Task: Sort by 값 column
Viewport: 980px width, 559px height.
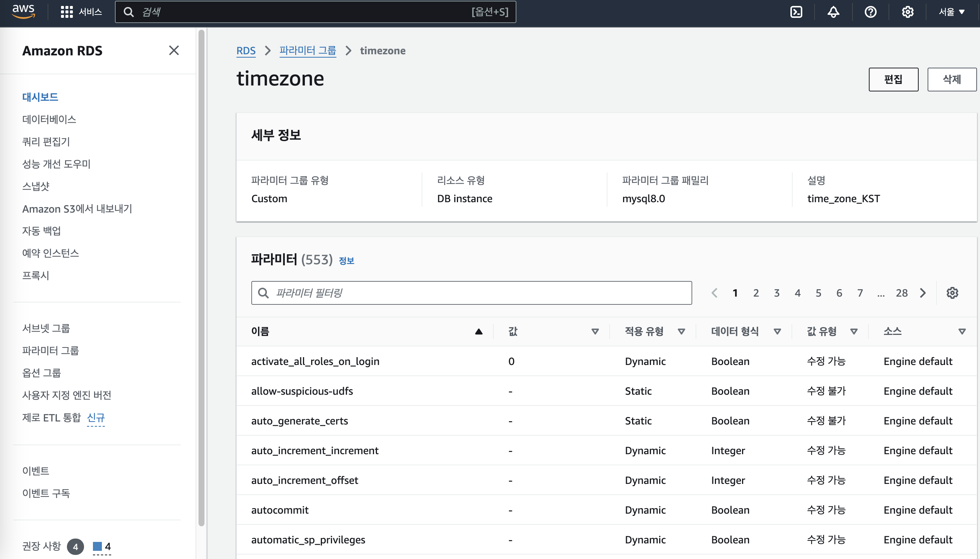Action: (x=595, y=331)
